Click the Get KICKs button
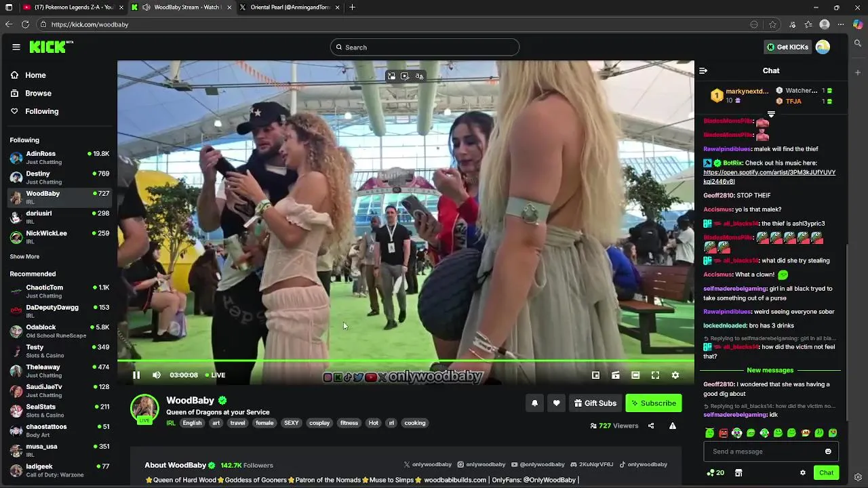 tap(787, 47)
